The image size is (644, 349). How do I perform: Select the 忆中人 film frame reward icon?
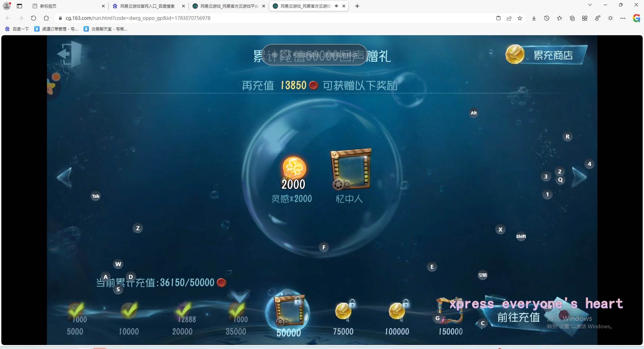coord(351,169)
